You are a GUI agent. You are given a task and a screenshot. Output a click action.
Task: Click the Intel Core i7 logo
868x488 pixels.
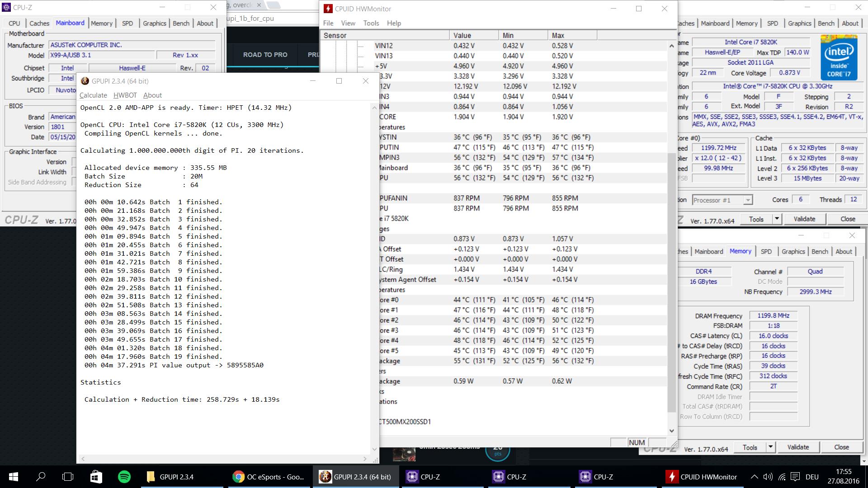coord(839,58)
